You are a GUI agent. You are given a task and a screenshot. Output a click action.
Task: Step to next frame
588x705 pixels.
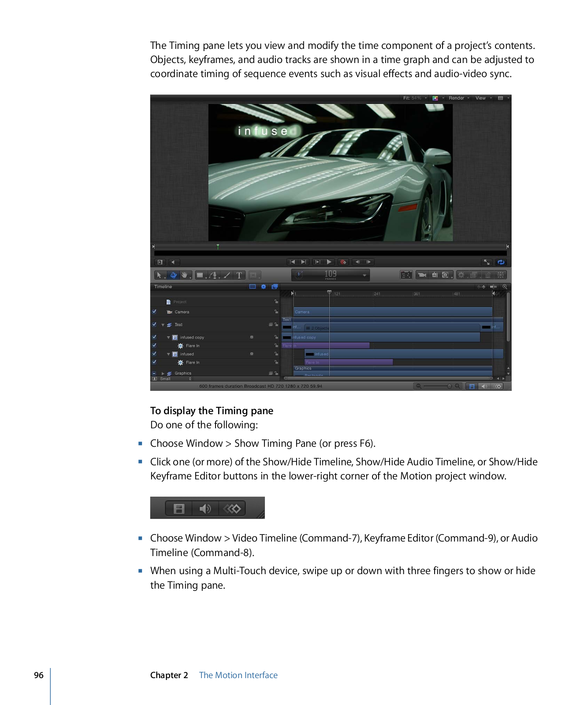click(368, 262)
